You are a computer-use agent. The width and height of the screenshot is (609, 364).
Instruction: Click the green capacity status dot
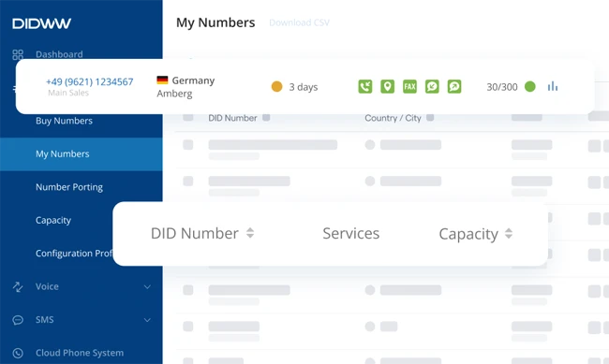point(530,86)
